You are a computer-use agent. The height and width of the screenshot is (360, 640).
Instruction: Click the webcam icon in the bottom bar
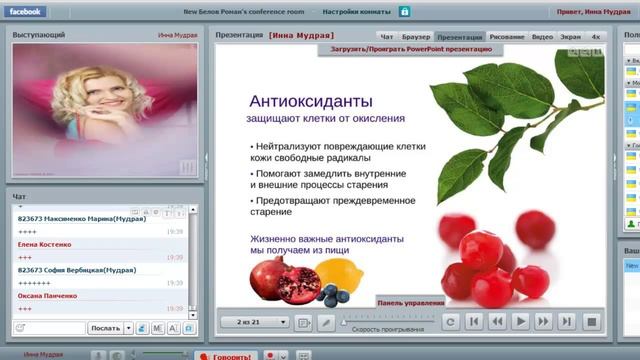(x=117, y=356)
